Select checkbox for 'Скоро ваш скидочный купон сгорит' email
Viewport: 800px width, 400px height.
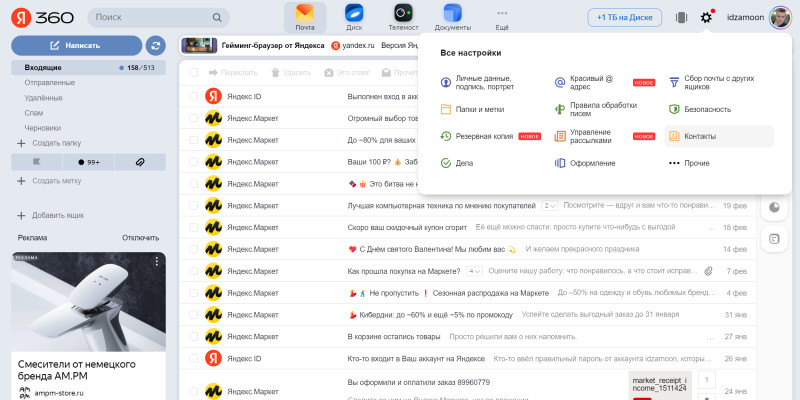coord(193,227)
